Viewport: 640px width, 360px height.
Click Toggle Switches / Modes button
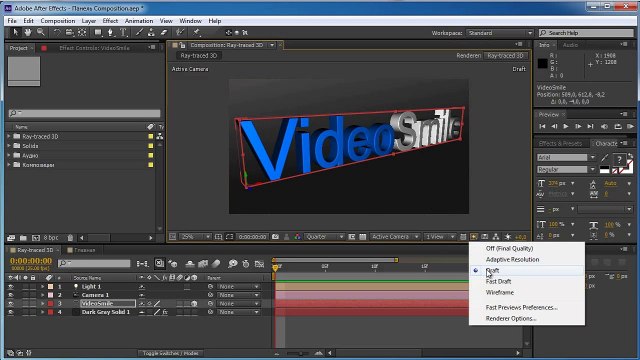tap(170, 353)
